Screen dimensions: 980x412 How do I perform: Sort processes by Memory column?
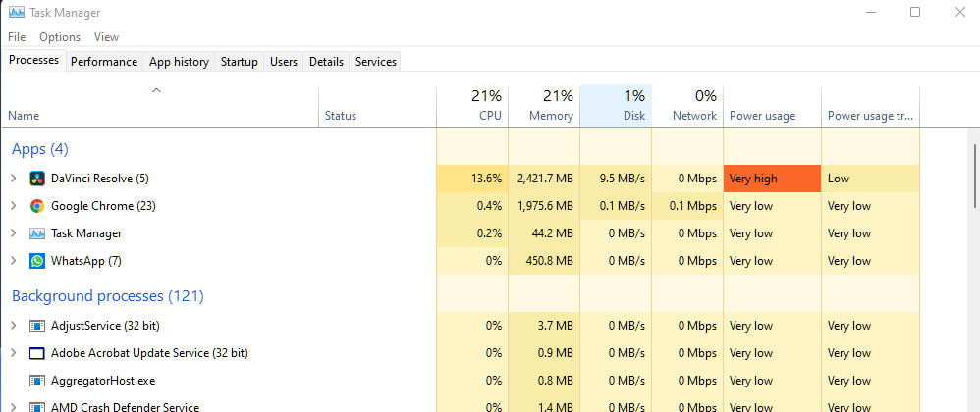pyautogui.click(x=544, y=106)
